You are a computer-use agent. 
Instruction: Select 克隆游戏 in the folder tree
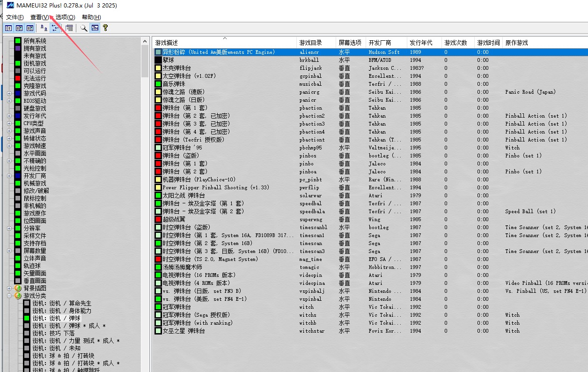[35, 86]
